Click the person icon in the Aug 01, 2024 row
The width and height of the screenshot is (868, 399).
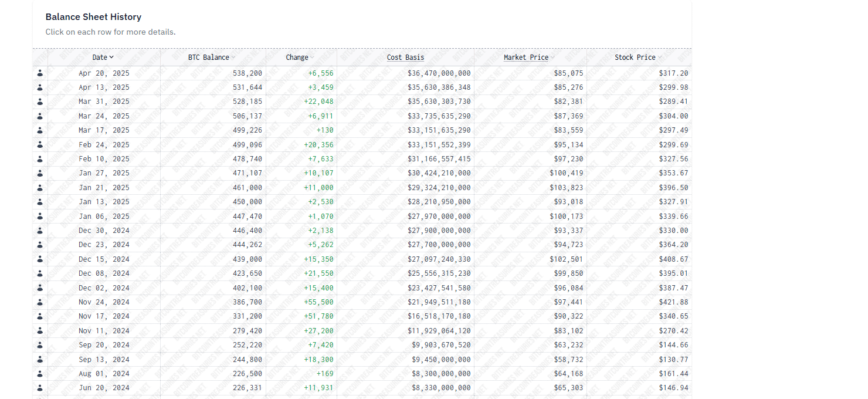point(40,374)
